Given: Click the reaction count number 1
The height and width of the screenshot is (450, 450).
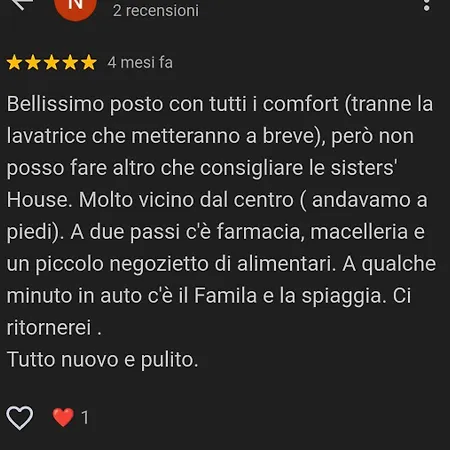Looking at the screenshot, I should tap(85, 417).
